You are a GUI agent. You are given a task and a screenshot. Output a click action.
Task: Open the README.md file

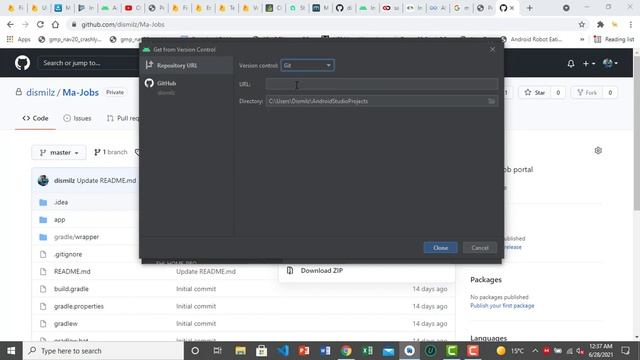coord(72,271)
